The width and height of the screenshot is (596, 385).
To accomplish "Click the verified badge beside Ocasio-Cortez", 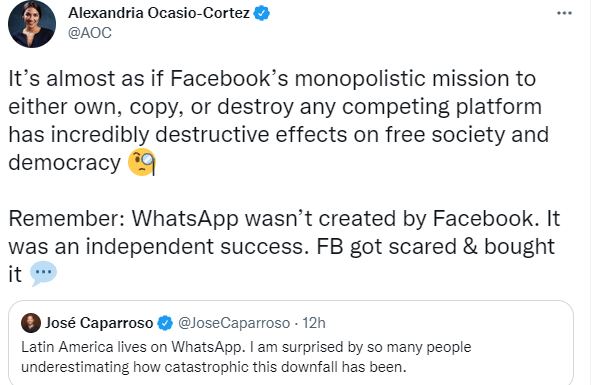I will pyautogui.click(x=262, y=14).
